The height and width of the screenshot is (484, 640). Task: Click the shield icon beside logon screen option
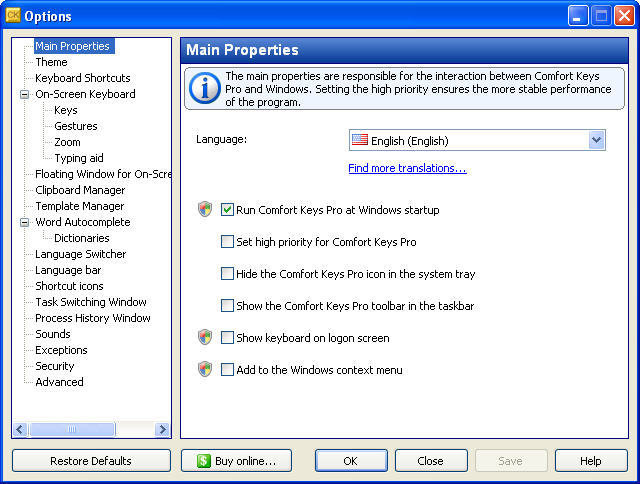coord(205,337)
